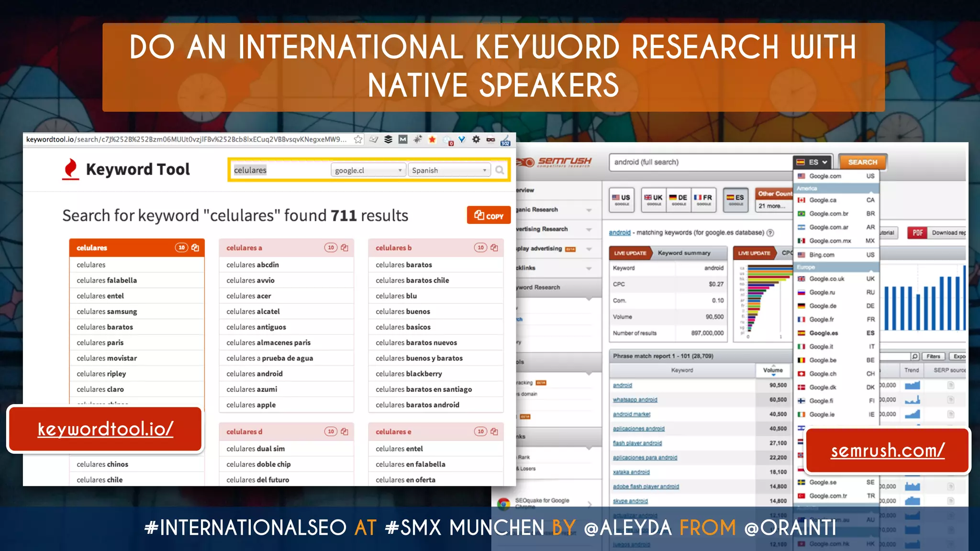Image resolution: width=980 pixels, height=551 pixels.
Task: Choose Google.ca in the database list
Action: [x=836, y=200]
